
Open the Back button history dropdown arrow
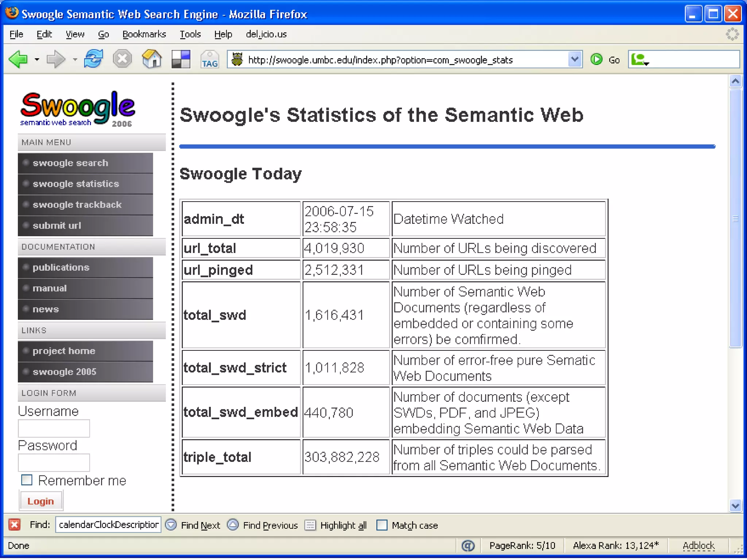(37, 59)
